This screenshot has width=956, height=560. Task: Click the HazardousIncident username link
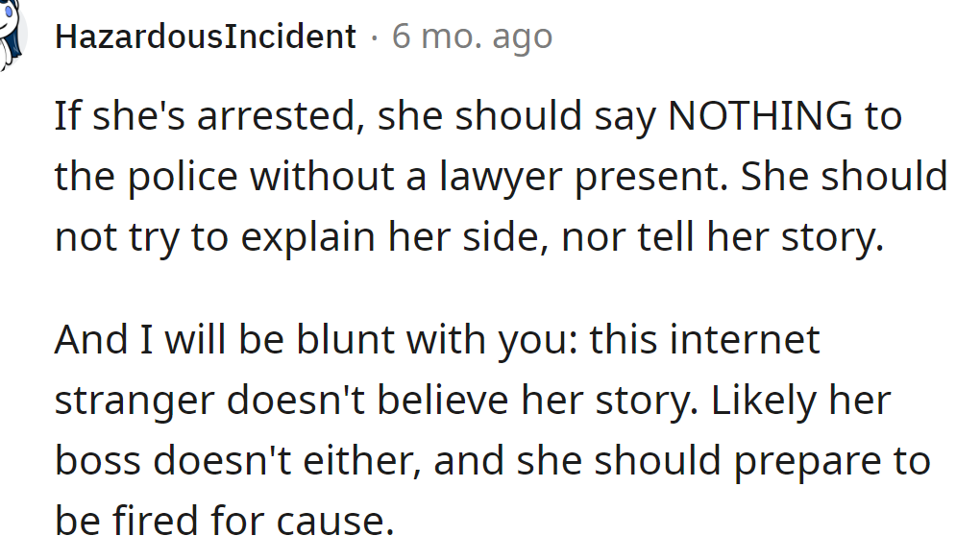205,37
